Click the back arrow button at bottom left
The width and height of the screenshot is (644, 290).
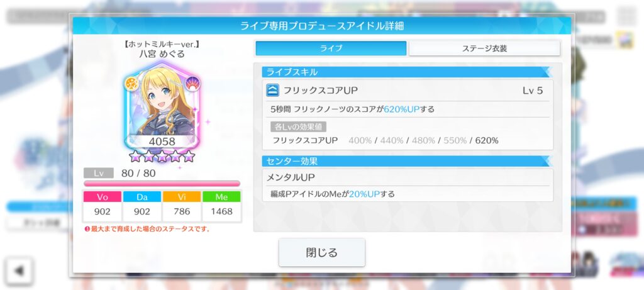tap(19, 270)
